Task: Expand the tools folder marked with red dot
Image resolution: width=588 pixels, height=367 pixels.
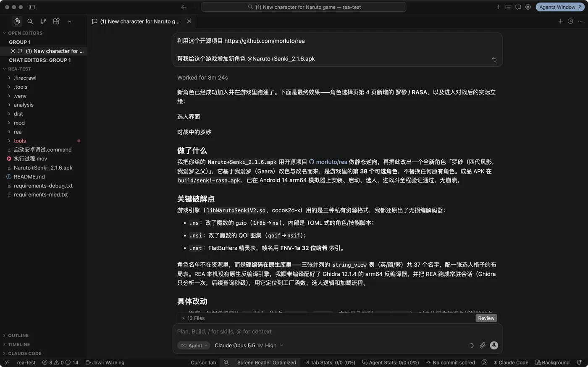Action: click(44, 141)
